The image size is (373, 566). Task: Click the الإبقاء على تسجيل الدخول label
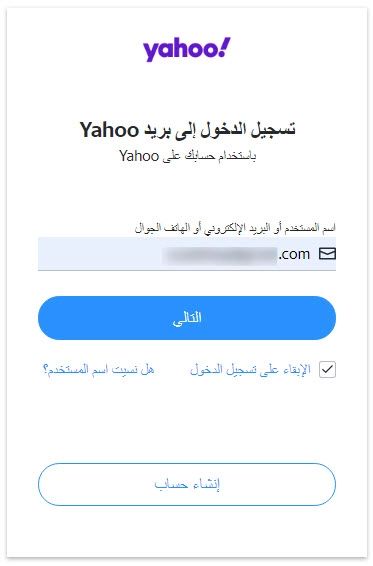tap(250, 369)
